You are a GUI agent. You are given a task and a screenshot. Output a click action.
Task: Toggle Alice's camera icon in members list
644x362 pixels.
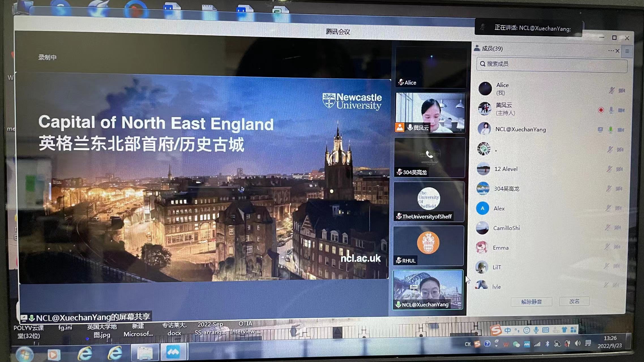click(x=622, y=91)
